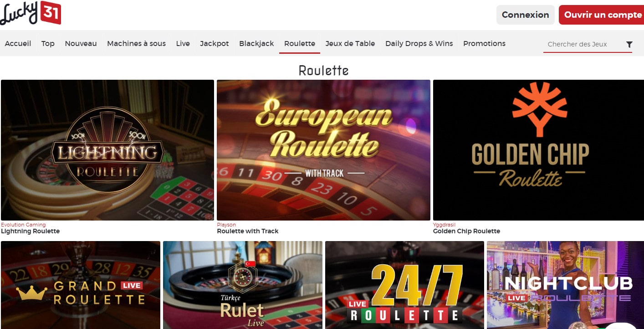Viewport: 644px width, 329px height.
Task: Open the games filter funnel icon
Action: (629, 44)
